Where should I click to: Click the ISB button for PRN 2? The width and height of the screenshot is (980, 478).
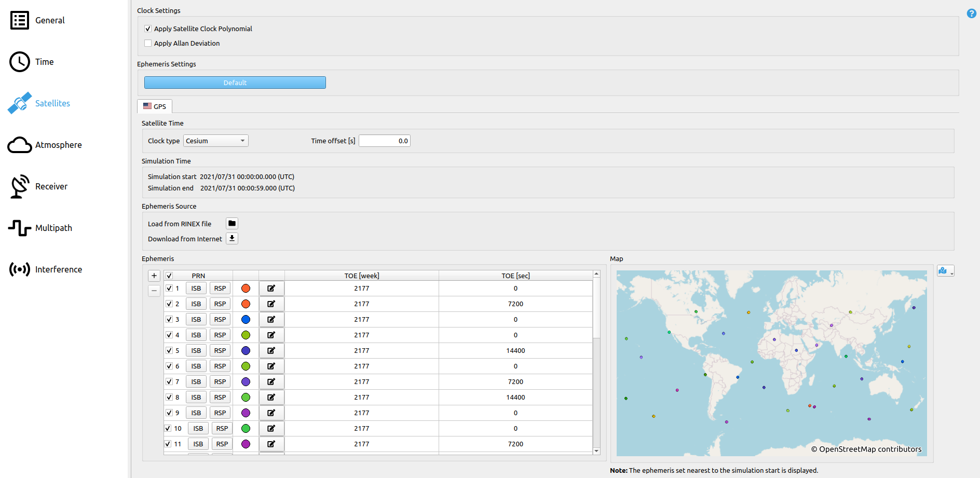click(x=196, y=304)
